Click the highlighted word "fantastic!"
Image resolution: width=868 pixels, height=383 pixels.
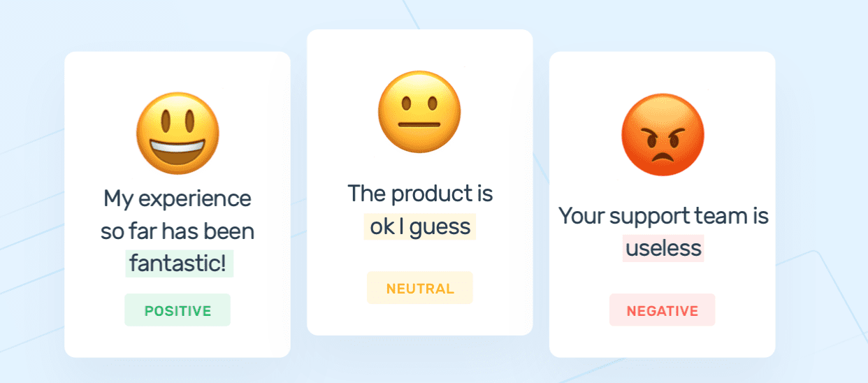tap(179, 263)
